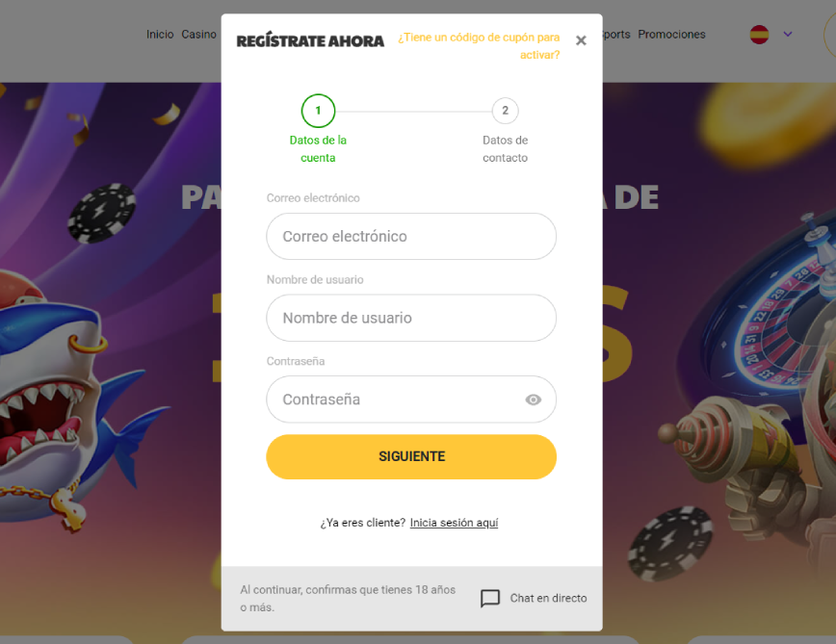Open Promociones in the top navigation

tap(671, 34)
